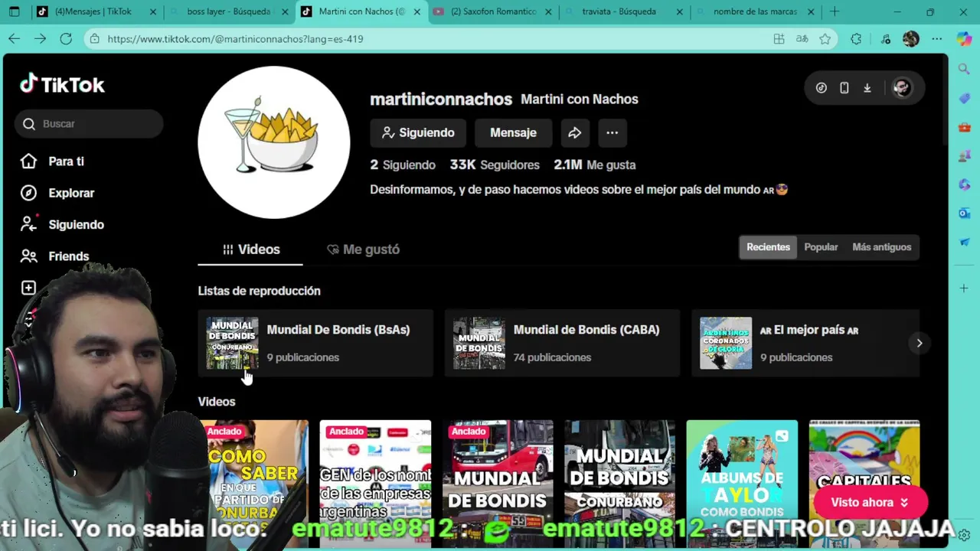Screen dimensions: 980x551
Task: Open Edge profile avatar in toolbar
Action: pyautogui.click(x=910, y=39)
